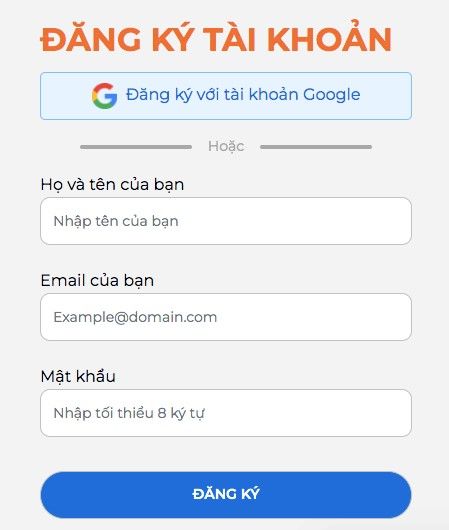This screenshot has width=449, height=530.
Task: Select the password input field
Action: 226,413
